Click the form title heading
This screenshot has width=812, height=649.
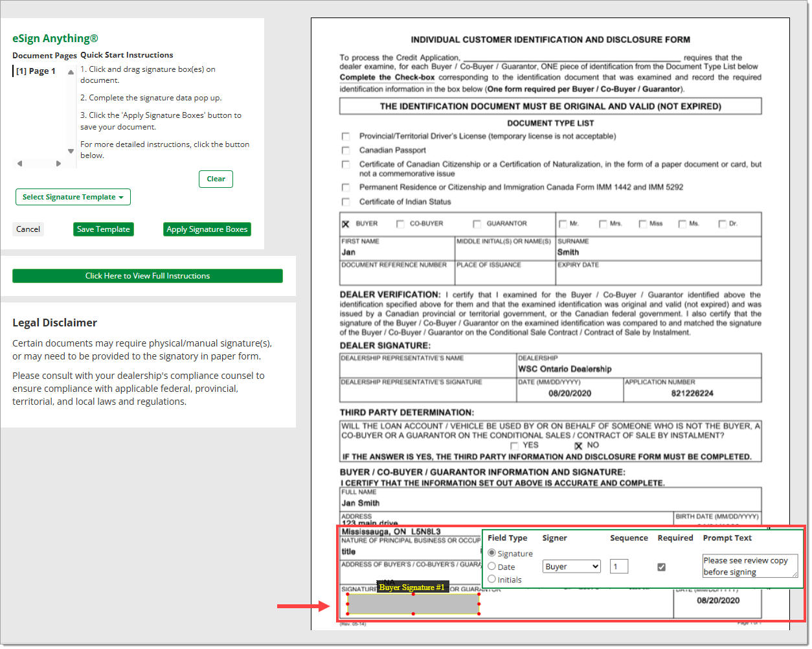550,40
